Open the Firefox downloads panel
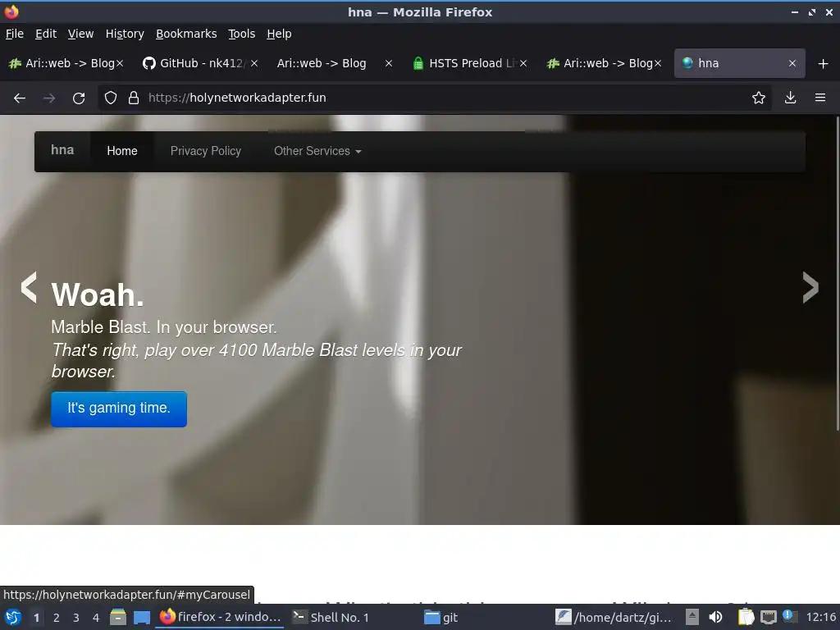The height and width of the screenshot is (630, 840). click(790, 98)
